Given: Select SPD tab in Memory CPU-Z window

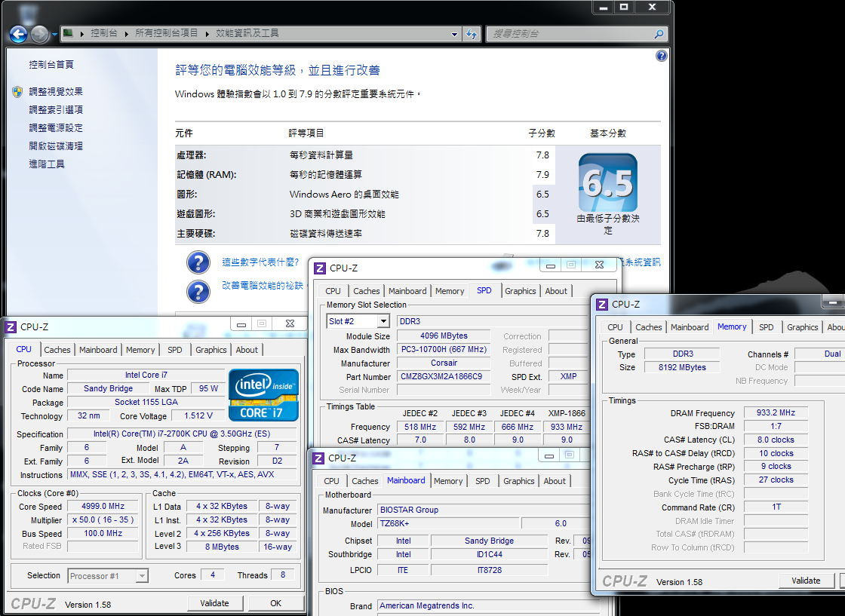Looking at the screenshot, I should [x=766, y=327].
